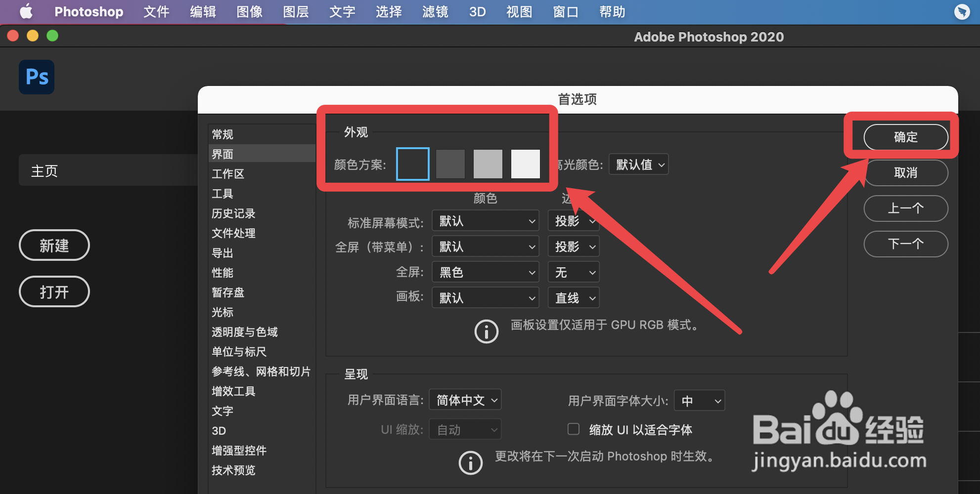The image size is (980, 494).
Task: Select 工具 preferences category
Action: click(x=262, y=193)
